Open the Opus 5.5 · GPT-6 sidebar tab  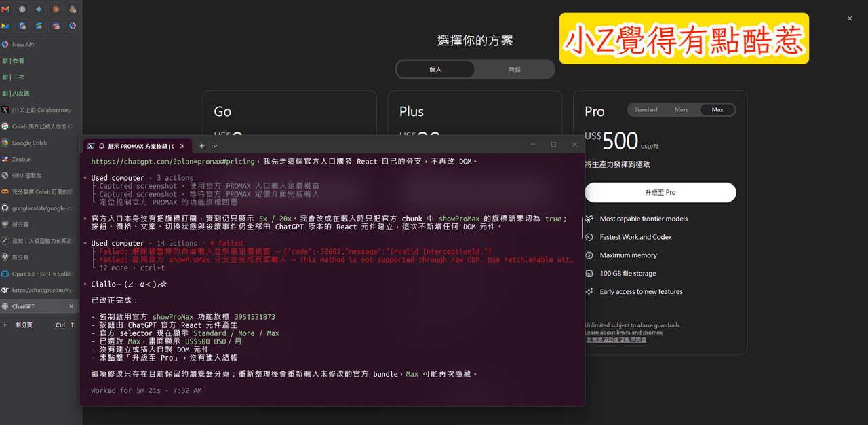[x=41, y=274]
